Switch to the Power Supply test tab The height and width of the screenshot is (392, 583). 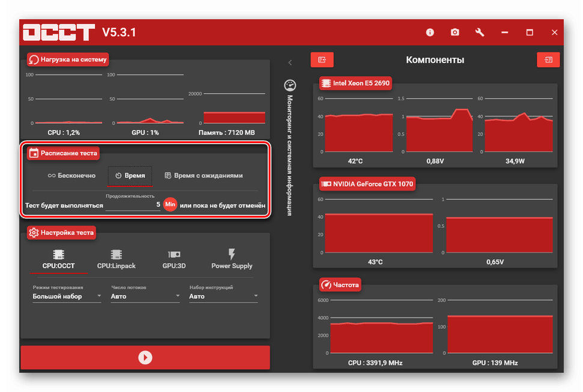[231, 260]
